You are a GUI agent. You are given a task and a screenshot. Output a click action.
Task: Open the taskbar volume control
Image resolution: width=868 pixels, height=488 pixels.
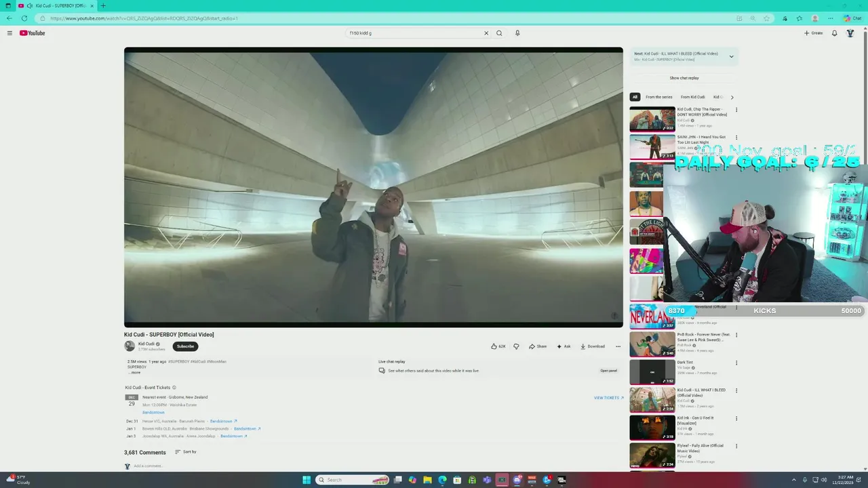point(824,480)
